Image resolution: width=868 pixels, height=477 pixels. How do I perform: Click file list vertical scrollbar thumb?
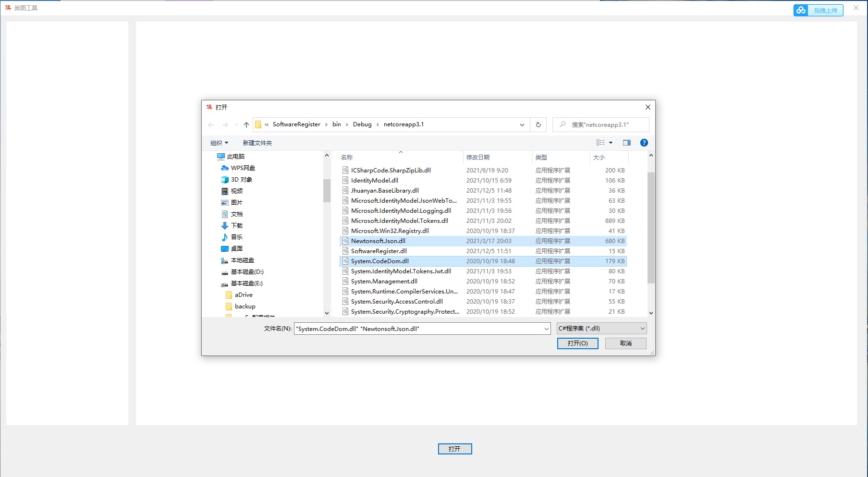(x=651, y=228)
